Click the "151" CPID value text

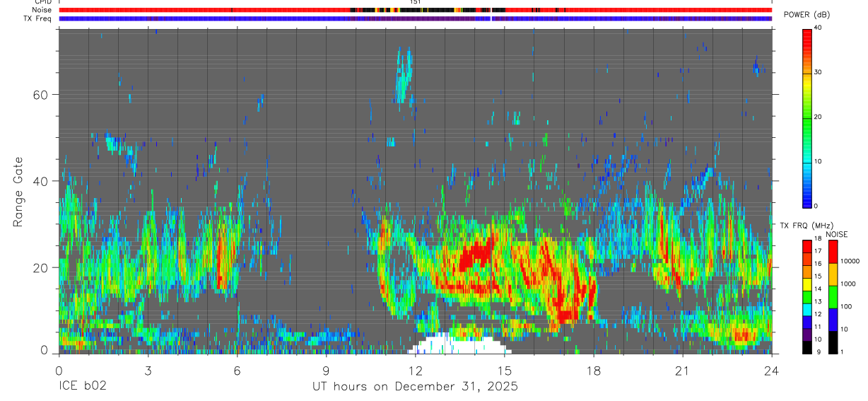coord(416,2)
